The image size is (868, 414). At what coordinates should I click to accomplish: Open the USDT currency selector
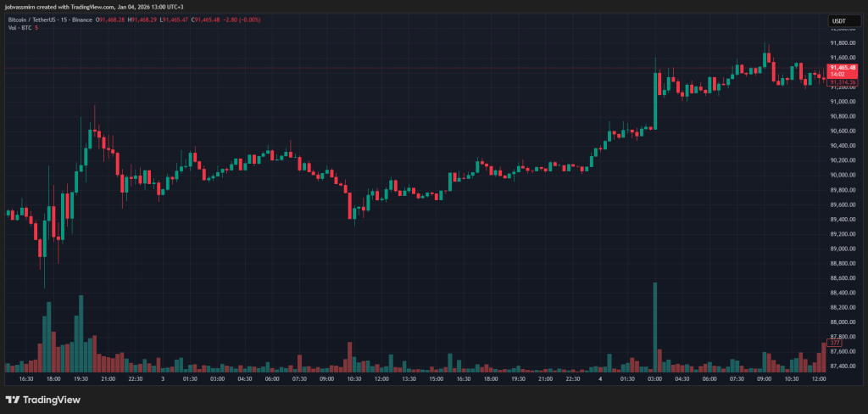tap(837, 22)
